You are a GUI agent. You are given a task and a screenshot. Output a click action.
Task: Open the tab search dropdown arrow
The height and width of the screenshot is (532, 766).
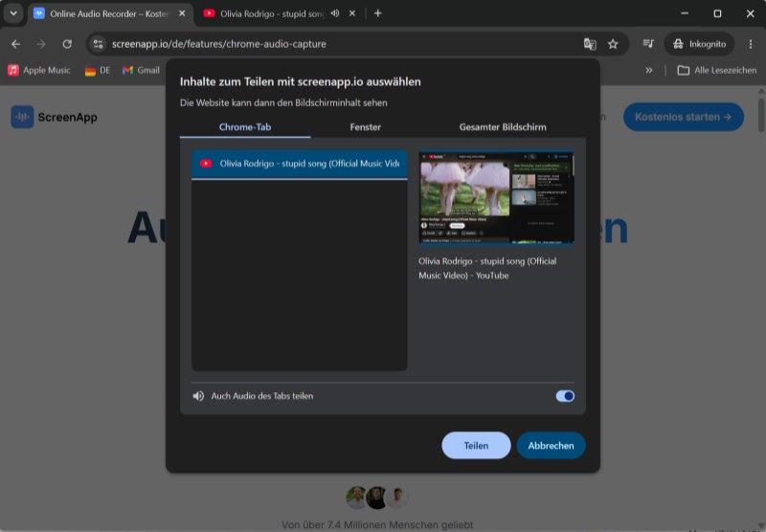pyautogui.click(x=13, y=13)
